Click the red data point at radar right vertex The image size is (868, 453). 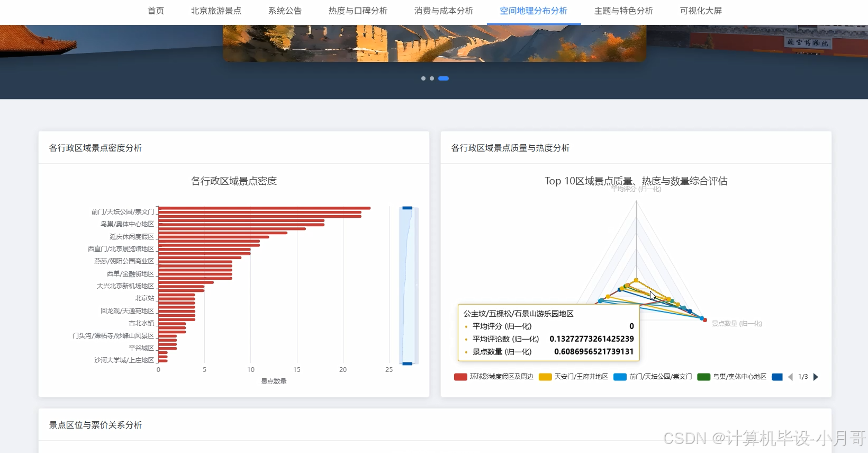[x=704, y=320]
